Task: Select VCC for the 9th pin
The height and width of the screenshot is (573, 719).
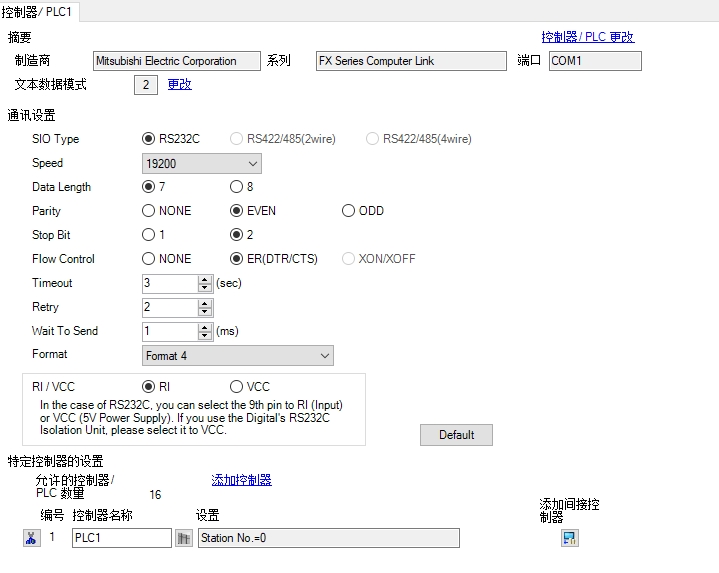Action: [x=236, y=387]
